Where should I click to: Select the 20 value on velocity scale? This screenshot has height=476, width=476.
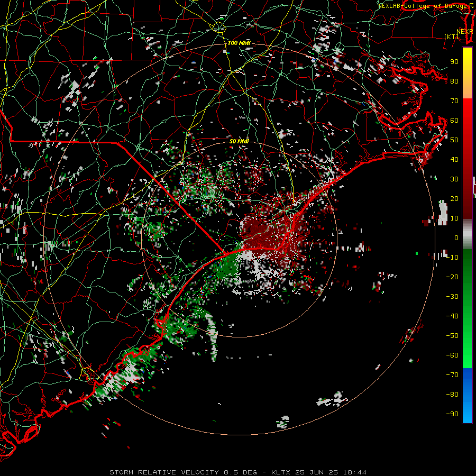(x=454, y=199)
